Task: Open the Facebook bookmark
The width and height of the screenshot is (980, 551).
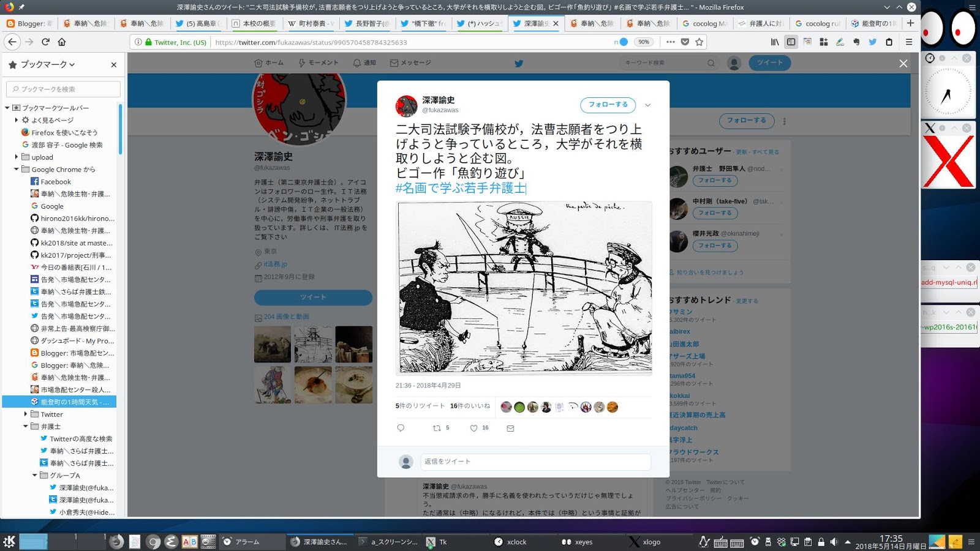Action: [51, 181]
